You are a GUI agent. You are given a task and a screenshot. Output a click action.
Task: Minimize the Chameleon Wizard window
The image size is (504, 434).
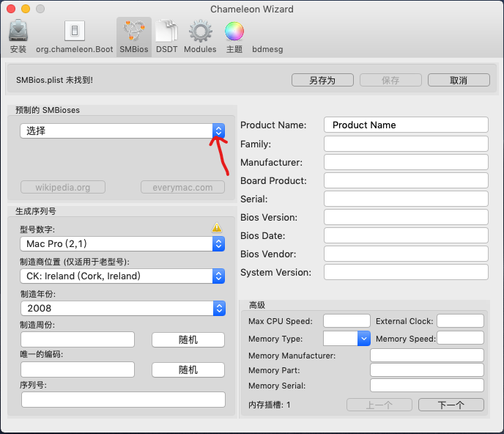coord(26,9)
